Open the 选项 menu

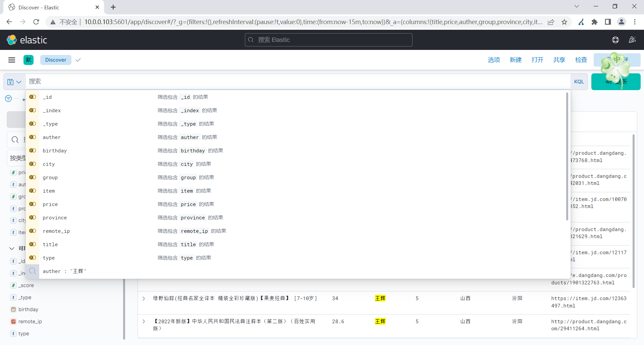point(494,60)
